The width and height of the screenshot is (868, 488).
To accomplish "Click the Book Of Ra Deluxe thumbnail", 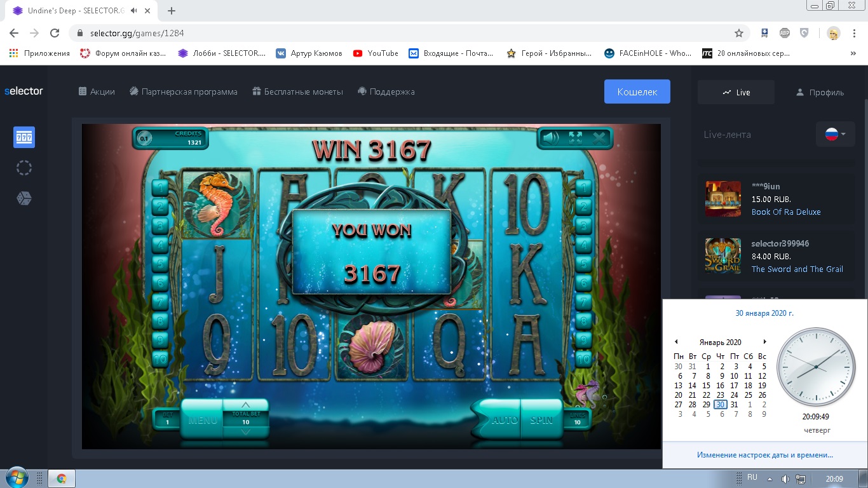I will tap(723, 199).
